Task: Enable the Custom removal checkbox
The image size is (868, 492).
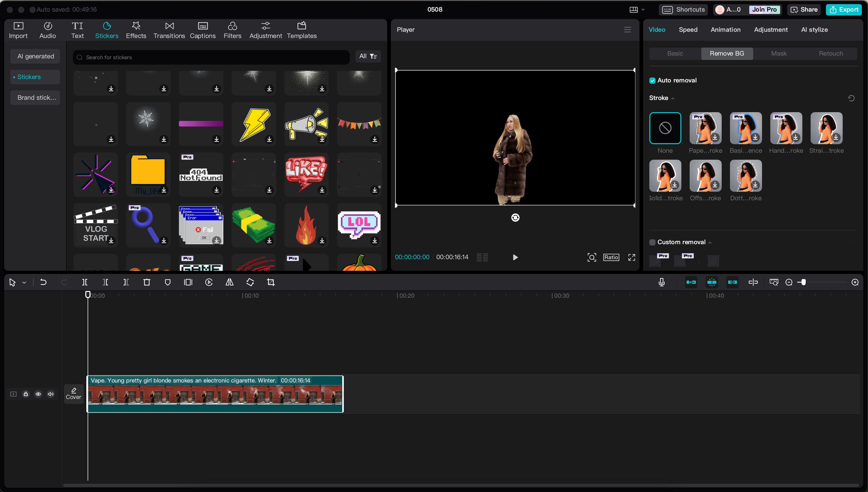Action: [x=652, y=242]
